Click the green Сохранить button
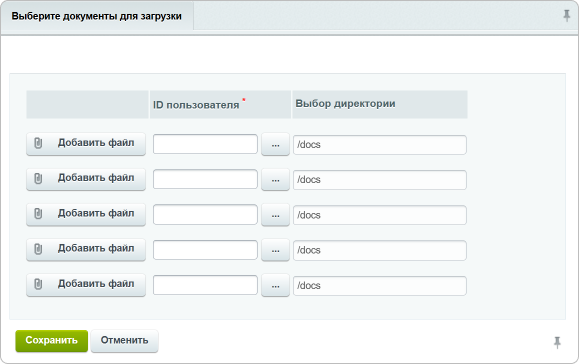 click(52, 341)
